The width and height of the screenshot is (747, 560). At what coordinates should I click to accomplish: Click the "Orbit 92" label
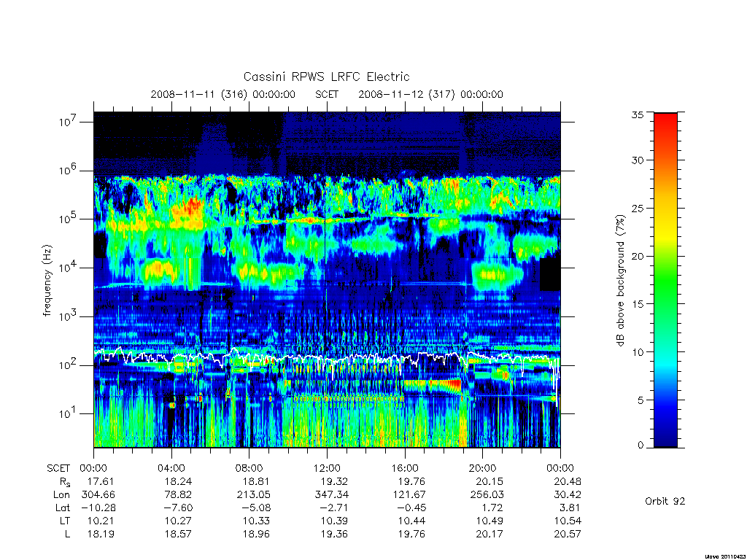(x=665, y=501)
